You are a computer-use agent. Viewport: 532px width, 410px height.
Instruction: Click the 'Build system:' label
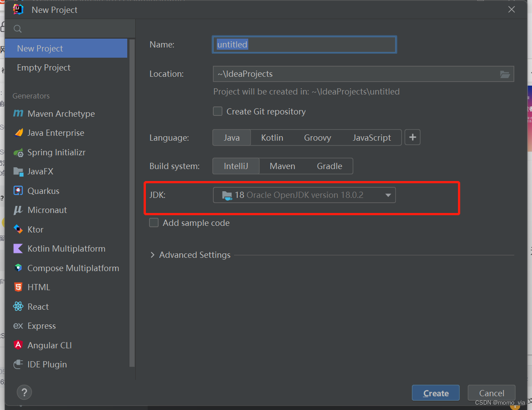point(175,166)
